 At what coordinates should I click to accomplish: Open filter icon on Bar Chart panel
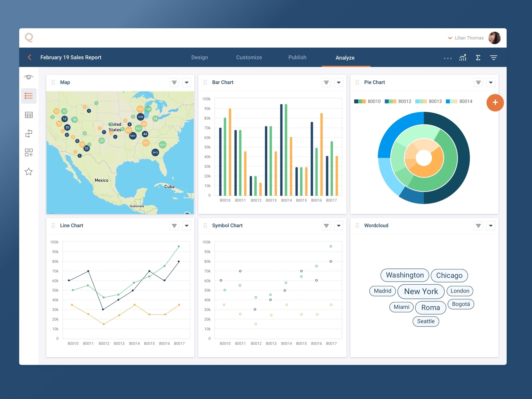tap(326, 82)
